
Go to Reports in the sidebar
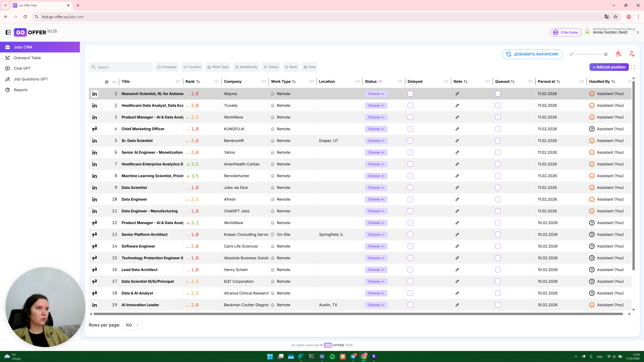point(20,90)
